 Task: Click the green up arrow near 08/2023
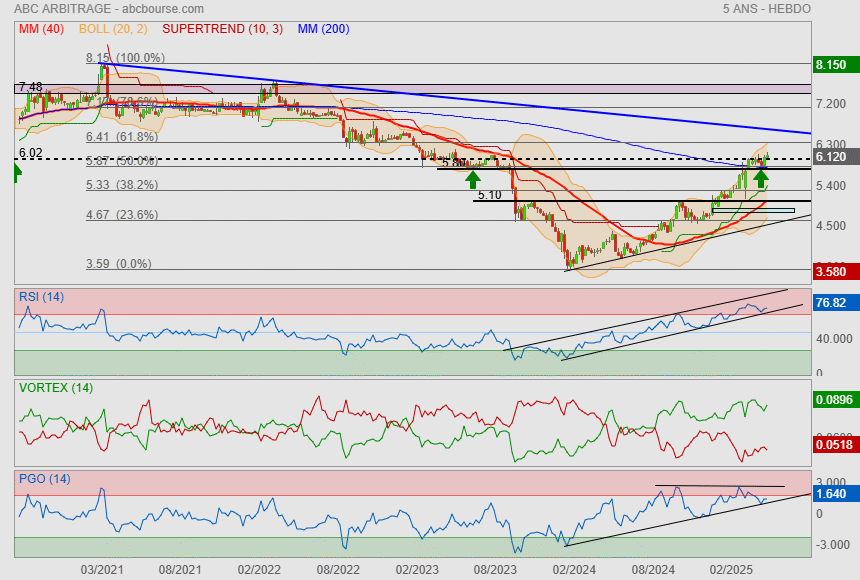point(472,178)
